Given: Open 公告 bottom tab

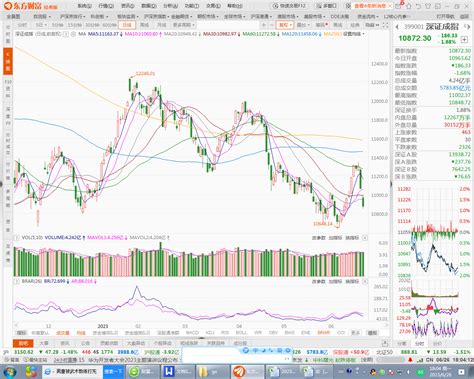Looking at the screenshot, I should point(85,343).
